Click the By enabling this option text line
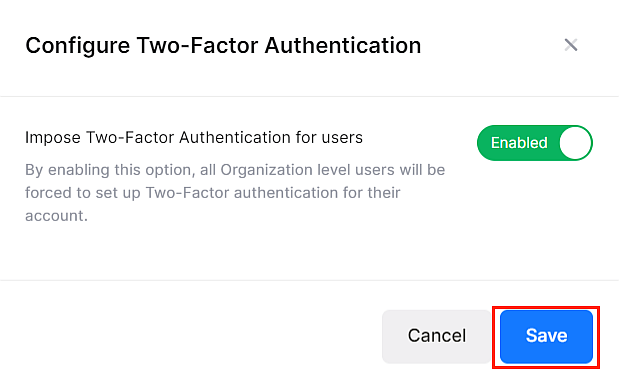Screen dimensions: 619x386 [235, 170]
